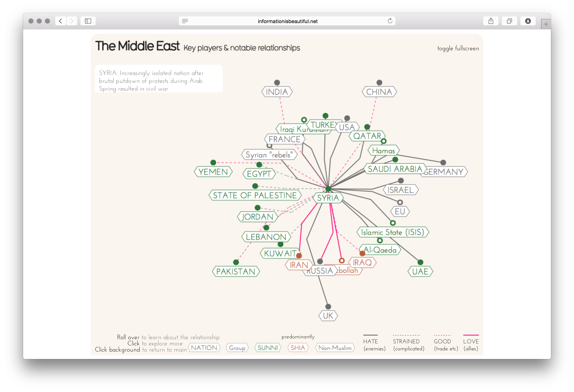
Task: Open Reader view in the address bar
Action: point(185,21)
